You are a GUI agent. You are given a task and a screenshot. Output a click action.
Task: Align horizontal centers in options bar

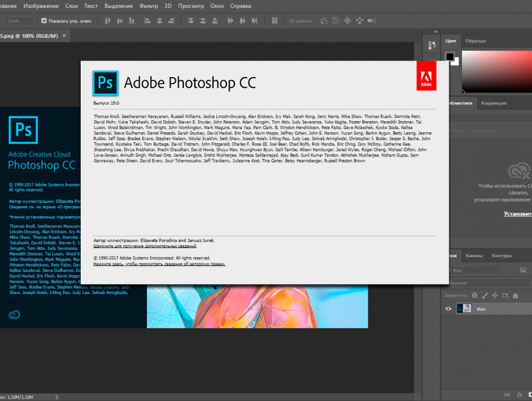pos(159,21)
